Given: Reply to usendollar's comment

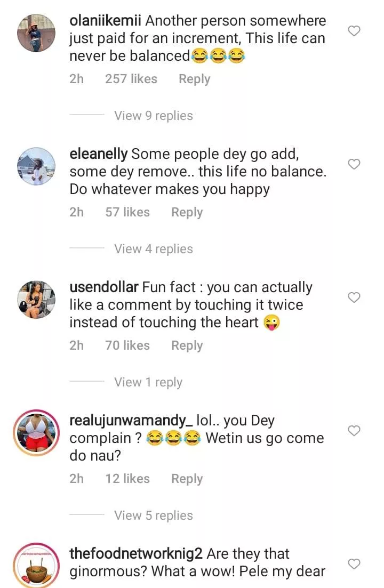Looking at the screenshot, I should 187,345.
